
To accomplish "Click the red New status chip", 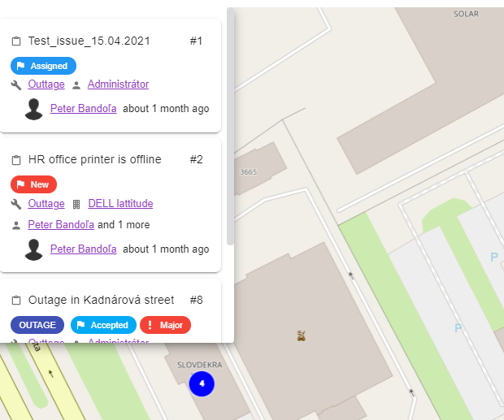I will tap(33, 184).
